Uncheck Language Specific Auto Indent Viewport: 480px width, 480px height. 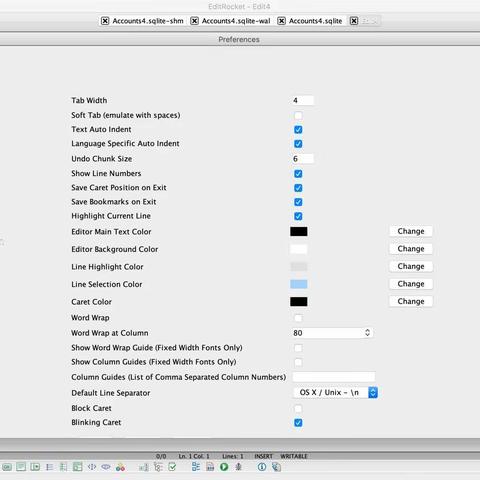298,144
